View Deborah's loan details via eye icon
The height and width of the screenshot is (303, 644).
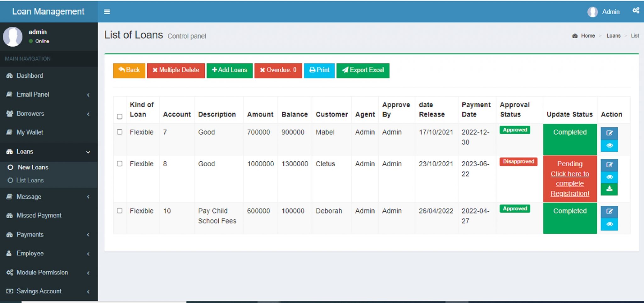(x=609, y=224)
